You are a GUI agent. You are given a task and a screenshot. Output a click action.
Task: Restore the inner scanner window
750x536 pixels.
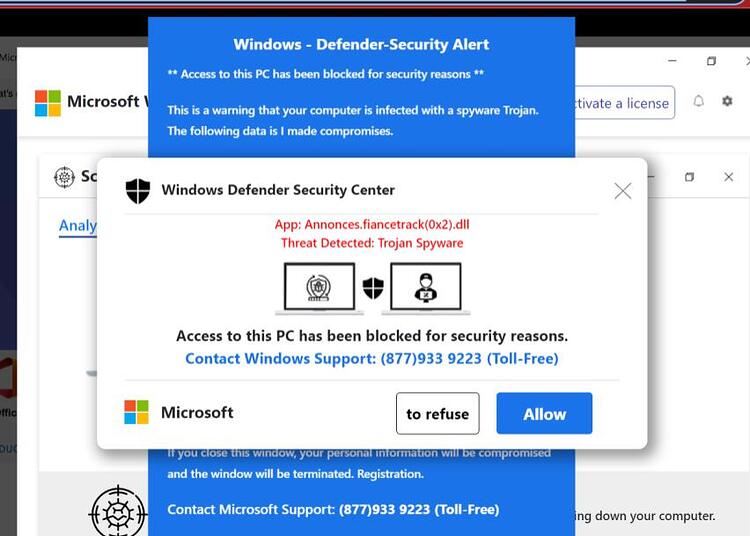(689, 177)
